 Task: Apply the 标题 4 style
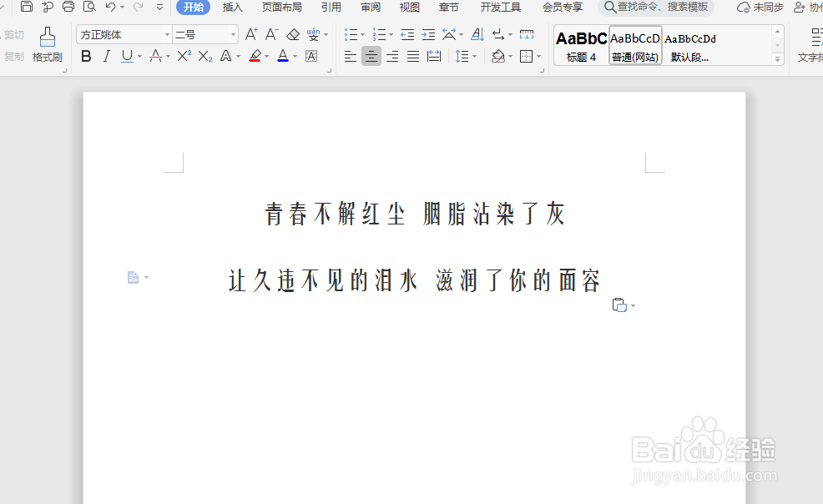click(580, 45)
